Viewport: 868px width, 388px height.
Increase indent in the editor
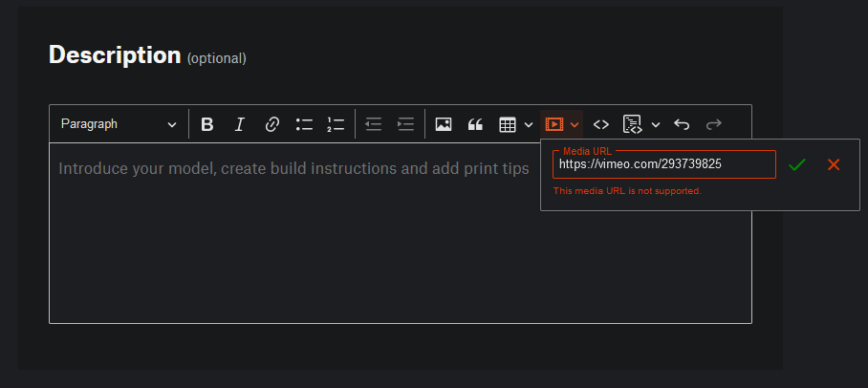click(405, 124)
